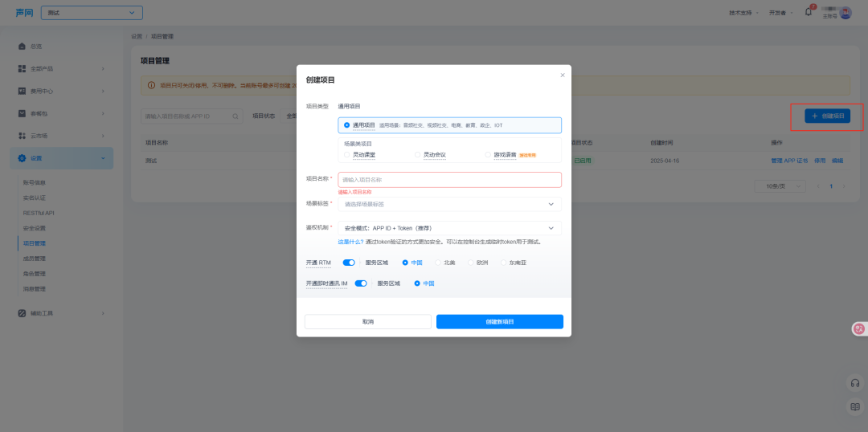Go to next page arrow in pagination

pyautogui.click(x=844, y=186)
